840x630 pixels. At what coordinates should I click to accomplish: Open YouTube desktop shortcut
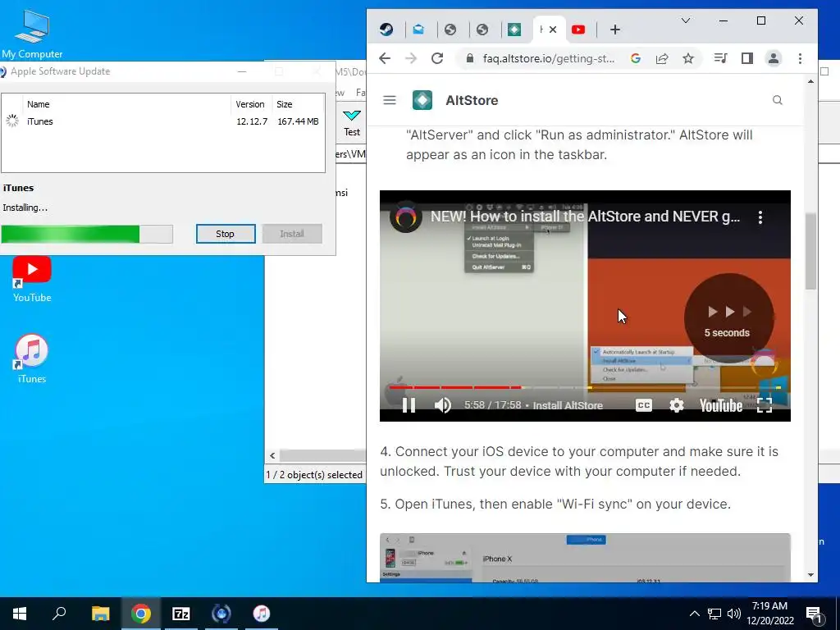32,279
